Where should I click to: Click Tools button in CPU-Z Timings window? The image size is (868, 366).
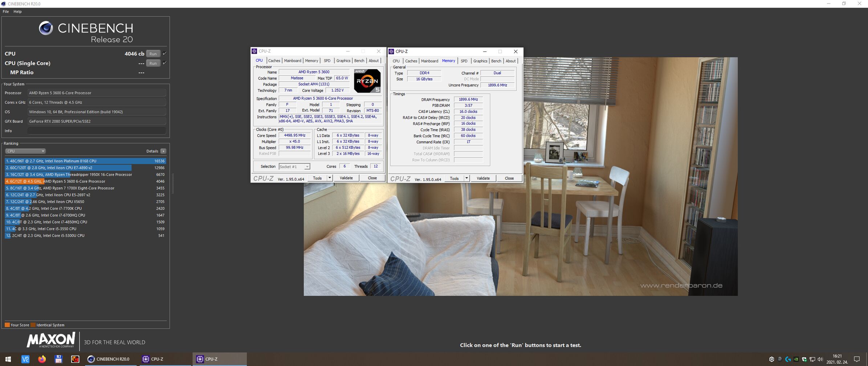[x=454, y=178]
